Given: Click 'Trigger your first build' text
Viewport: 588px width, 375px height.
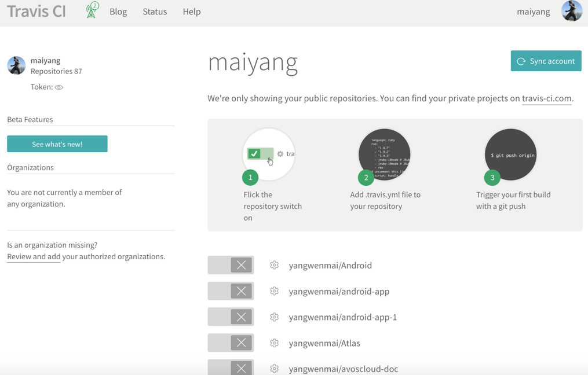Looking at the screenshot, I should pos(513,195).
